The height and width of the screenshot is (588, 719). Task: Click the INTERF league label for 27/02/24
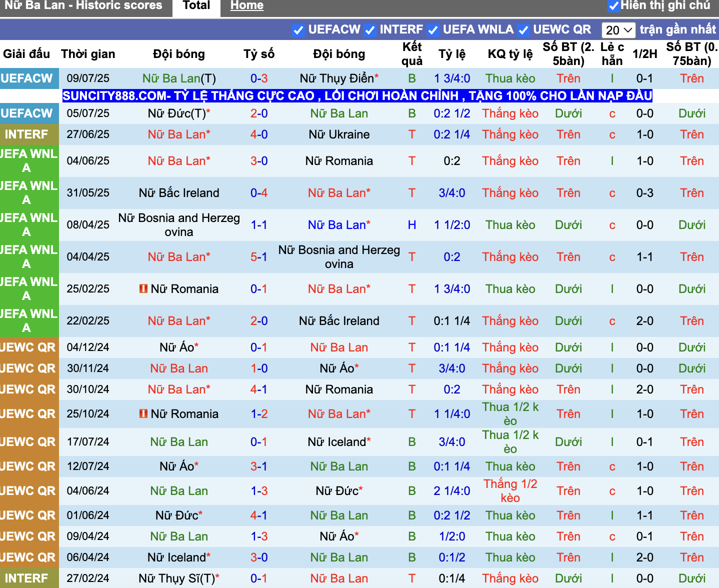coord(26,578)
